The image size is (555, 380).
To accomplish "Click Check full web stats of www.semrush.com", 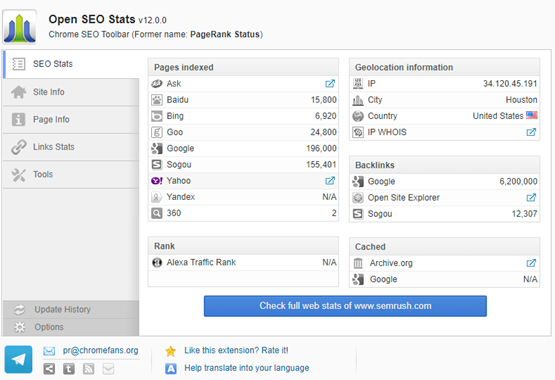I will point(345,306).
